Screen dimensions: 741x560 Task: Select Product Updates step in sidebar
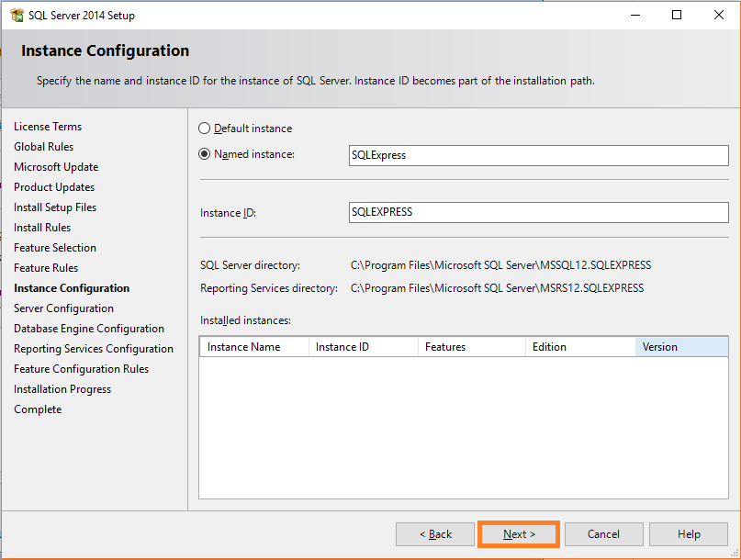(x=54, y=187)
